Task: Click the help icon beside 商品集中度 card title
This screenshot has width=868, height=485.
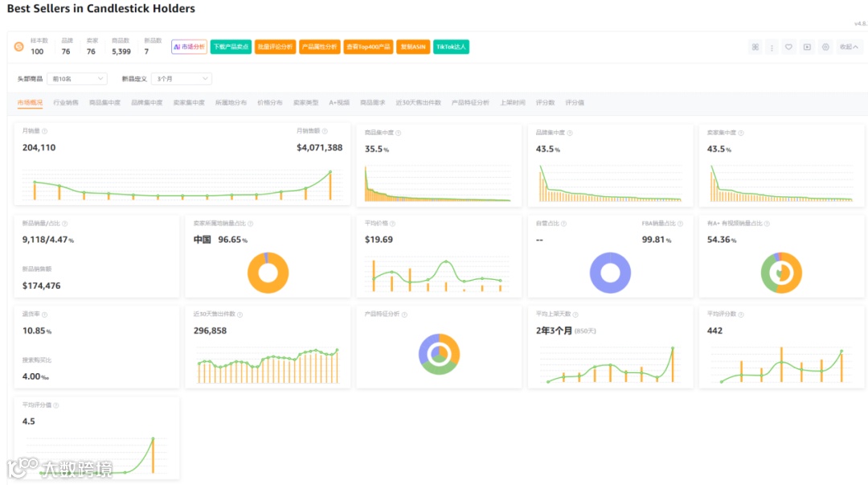Action: tap(398, 133)
